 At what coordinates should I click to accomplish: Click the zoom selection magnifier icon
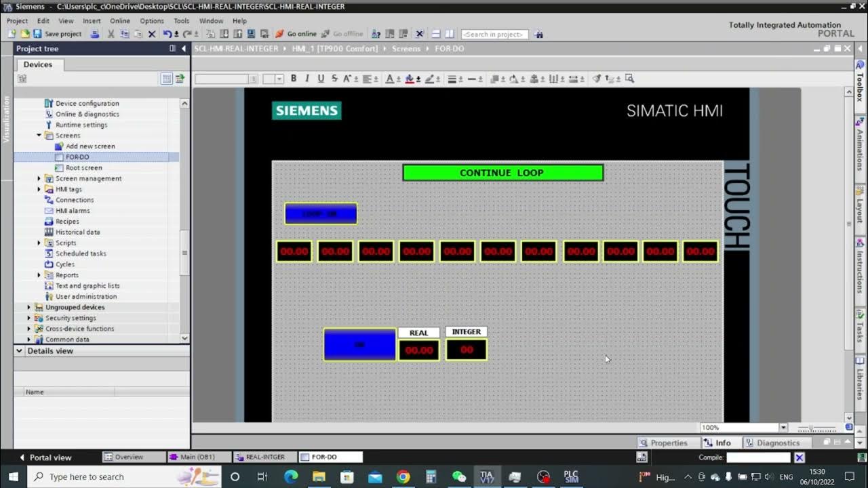pyautogui.click(x=629, y=79)
